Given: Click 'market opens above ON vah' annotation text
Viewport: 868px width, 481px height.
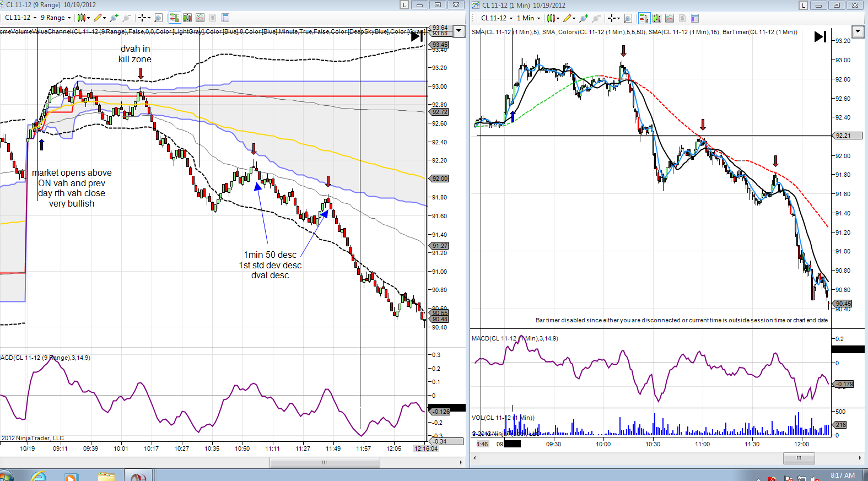Looking at the screenshot, I should click(x=72, y=188).
